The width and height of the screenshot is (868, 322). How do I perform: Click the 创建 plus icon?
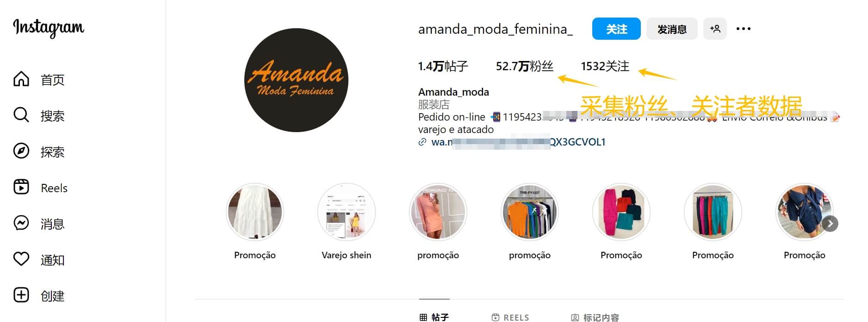(x=21, y=295)
